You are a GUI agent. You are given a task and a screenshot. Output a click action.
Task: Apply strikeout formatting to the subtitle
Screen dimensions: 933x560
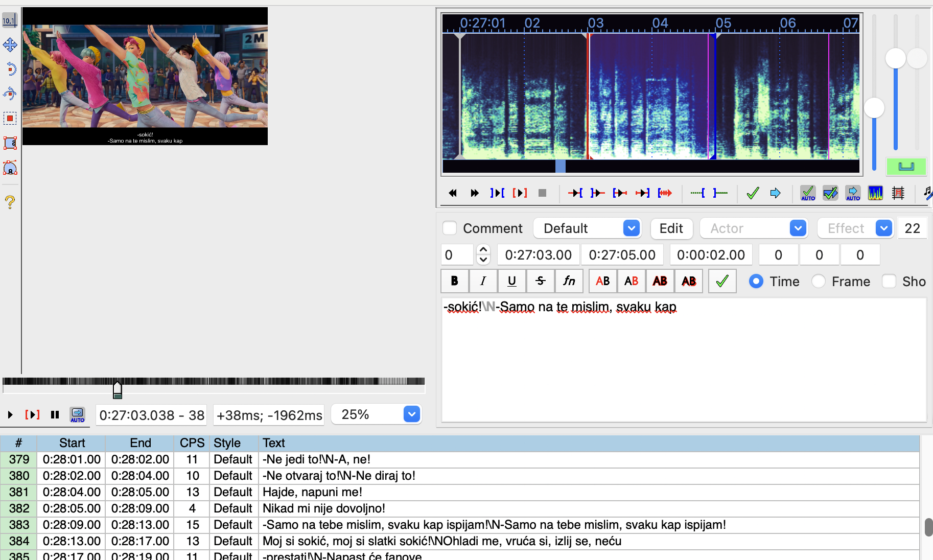(x=541, y=281)
